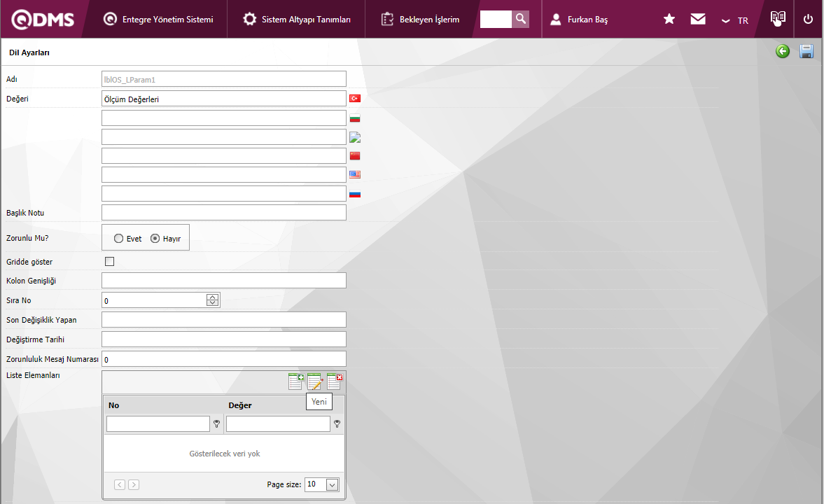Sort by the No column header

[x=113, y=405]
